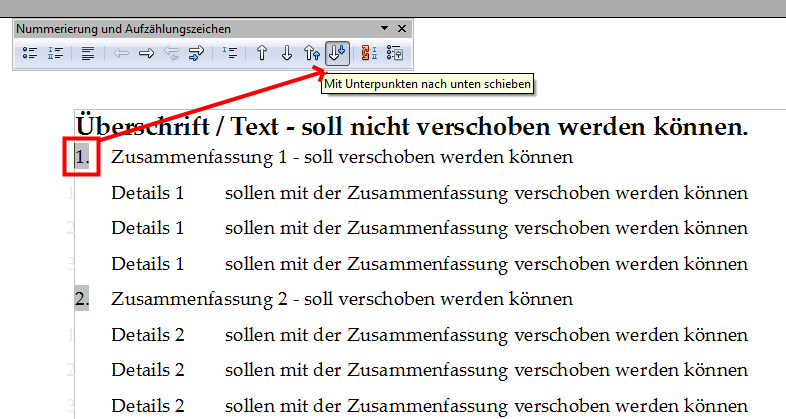Viewport: 786px width, 419px height.
Task: Move entry up with single up arrow
Action: (262, 53)
